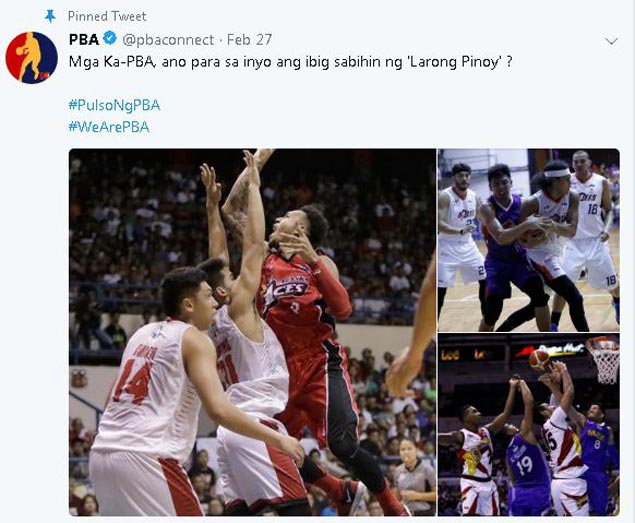Open the Feb 27 tweet timestamp
Image resolution: width=635 pixels, height=523 pixels.
pos(249,40)
